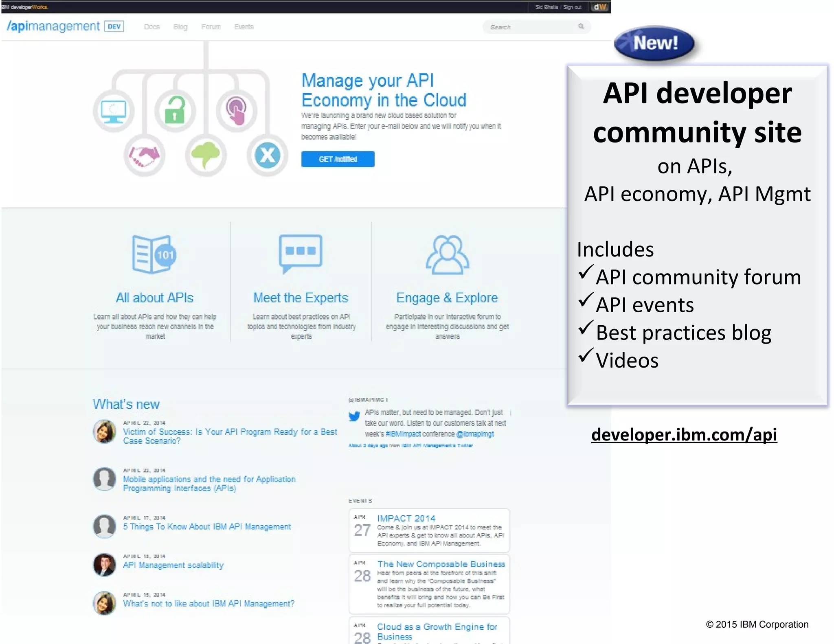Image resolution: width=834 pixels, height=644 pixels.
Task: Click avatar beside Mobile applications post
Action: tap(105, 479)
